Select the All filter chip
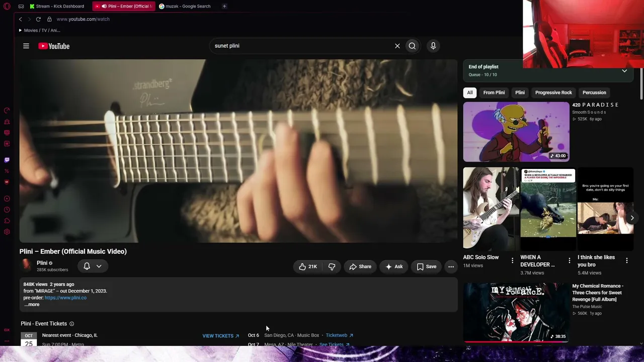The height and width of the screenshot is (362, 644). (470, 93)
